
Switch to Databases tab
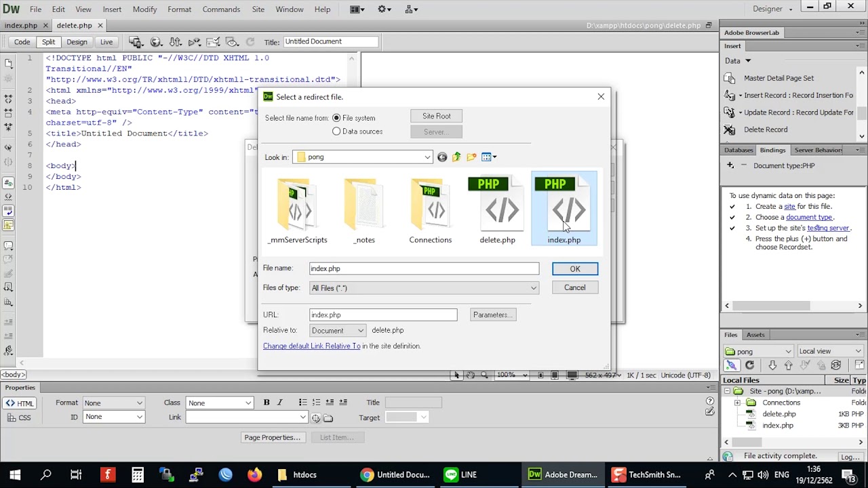(x=738, y=150)
